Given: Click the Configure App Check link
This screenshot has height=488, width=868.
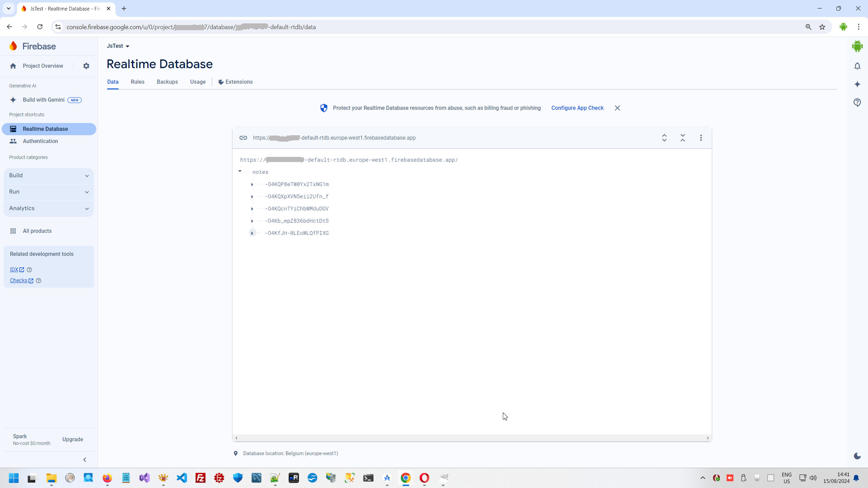Looking at the screenshot, I should pos(577,108).
